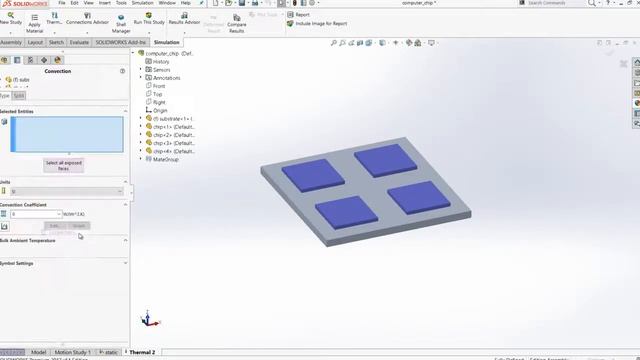Click the Print icon in title bar

[255, 3]
